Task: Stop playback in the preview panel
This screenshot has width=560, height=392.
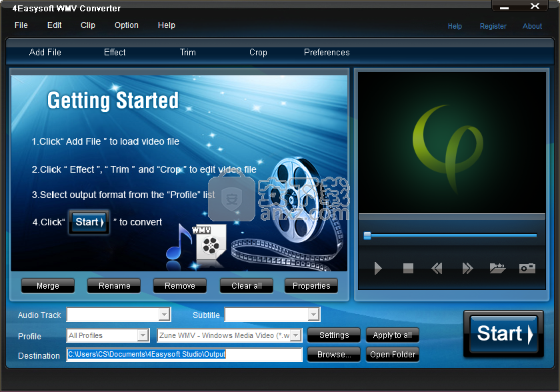Action: pyautogui.click(x=408, y=268)
